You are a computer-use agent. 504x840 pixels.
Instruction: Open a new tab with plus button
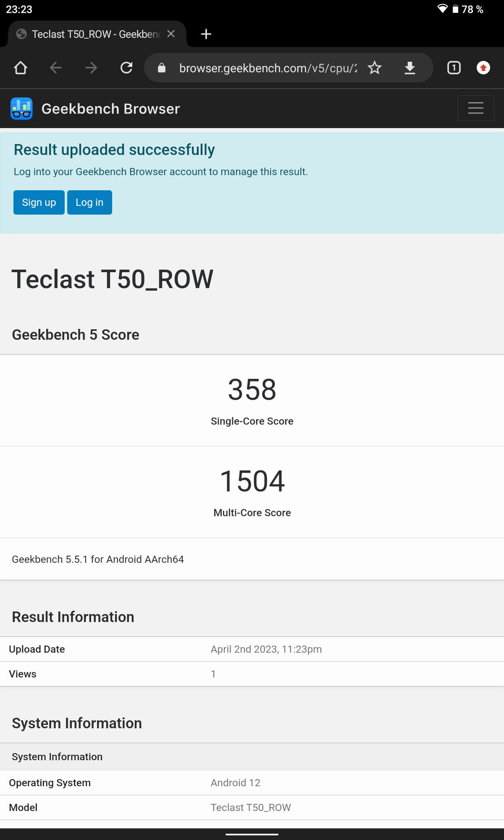pos(206,34)
